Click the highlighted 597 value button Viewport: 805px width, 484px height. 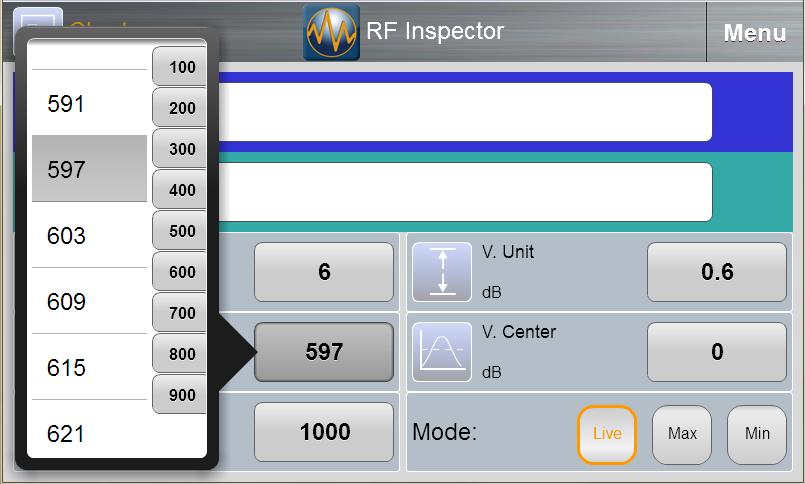tap(324, 352)
